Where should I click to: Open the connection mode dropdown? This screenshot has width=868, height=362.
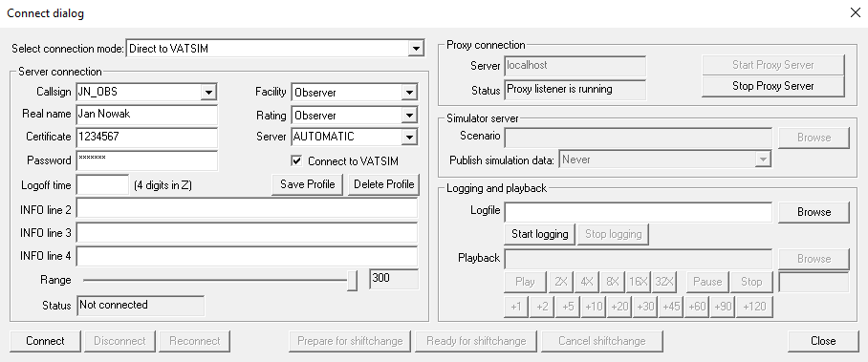coord(416,49)
